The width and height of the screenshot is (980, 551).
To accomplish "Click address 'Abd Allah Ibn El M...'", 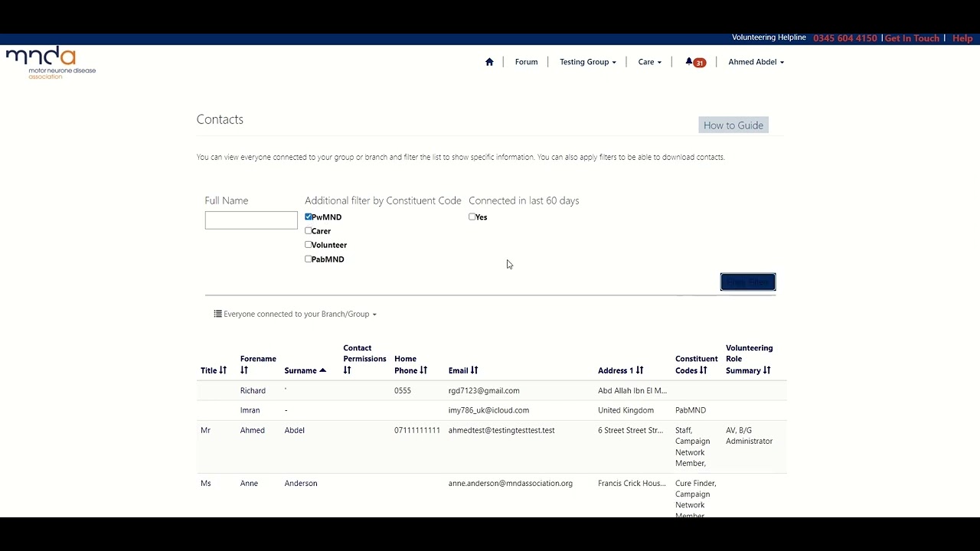I will [632, 390].
